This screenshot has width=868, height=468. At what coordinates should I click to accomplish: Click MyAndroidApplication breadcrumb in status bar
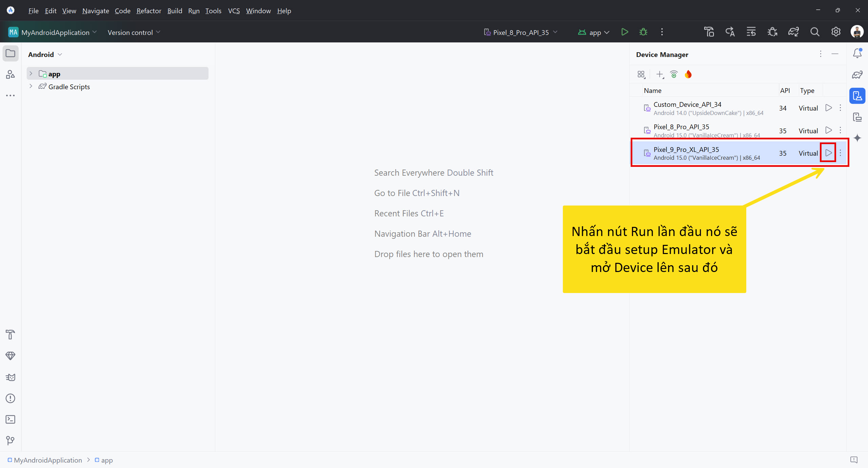[45, 460]
